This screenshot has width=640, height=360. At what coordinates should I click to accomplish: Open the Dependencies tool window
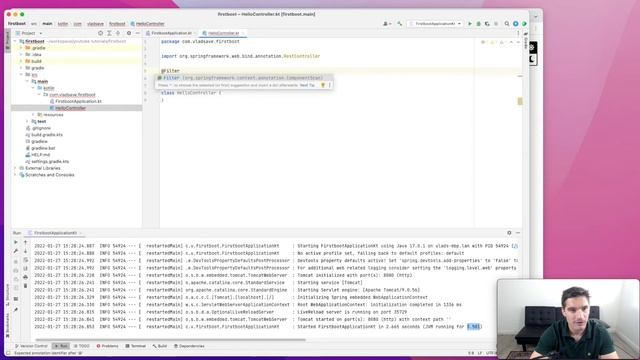(x=189, y=346)
